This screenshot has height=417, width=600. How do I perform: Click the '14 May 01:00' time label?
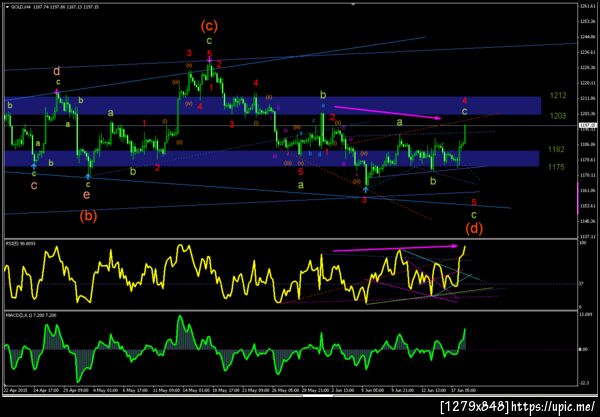click(x=197, y=390)
